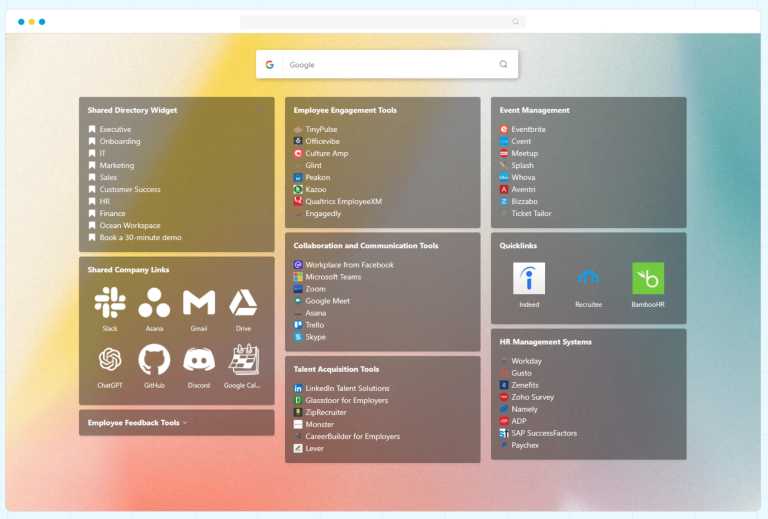768x519 pixels.
Task: Open the Marketing directory link
Action: (x=117, y=165)
